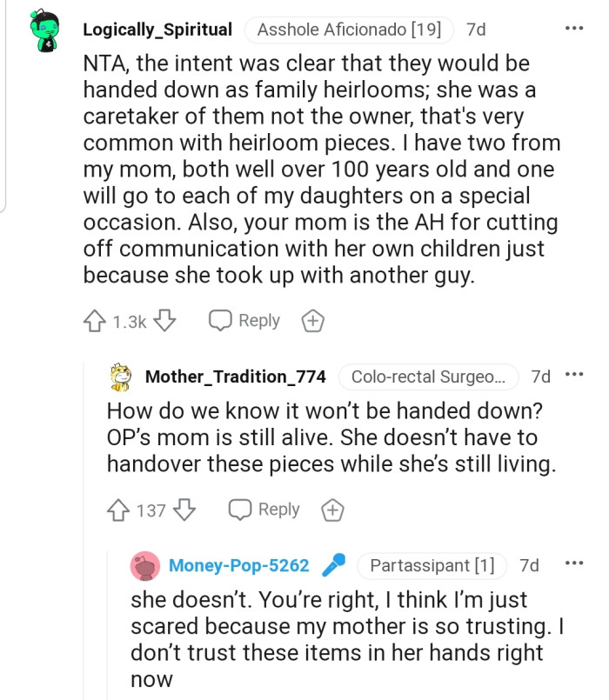The image size is (609, 700).
Task: Click the Colo-rectal Surgeo... flair
Action: pyautogui.click(x=429, y=377)
